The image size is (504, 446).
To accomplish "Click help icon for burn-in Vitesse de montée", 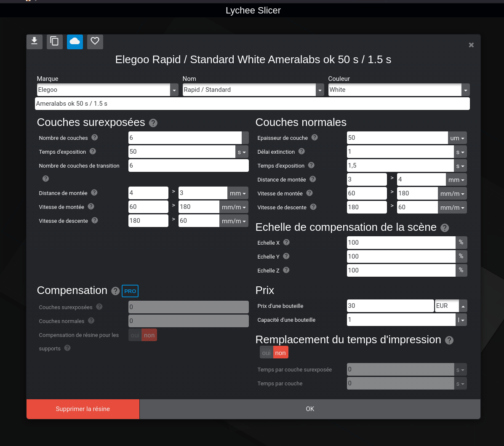I will [91, 206].
